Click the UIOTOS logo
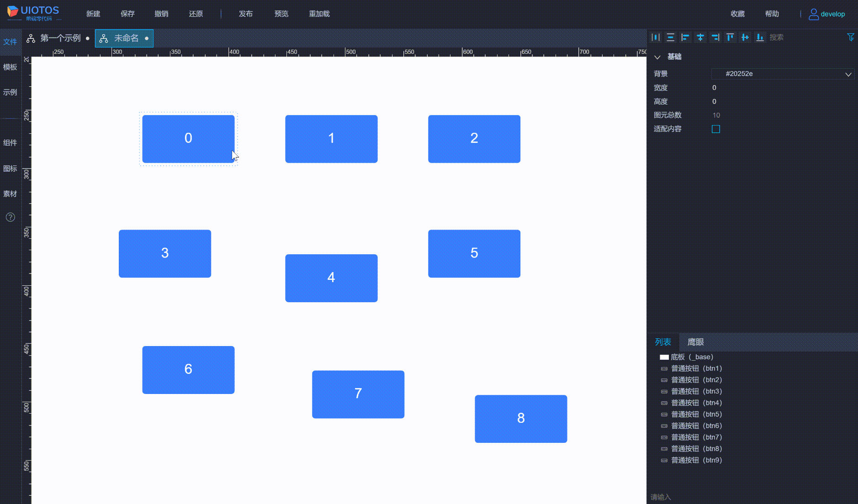 point(33,13)
